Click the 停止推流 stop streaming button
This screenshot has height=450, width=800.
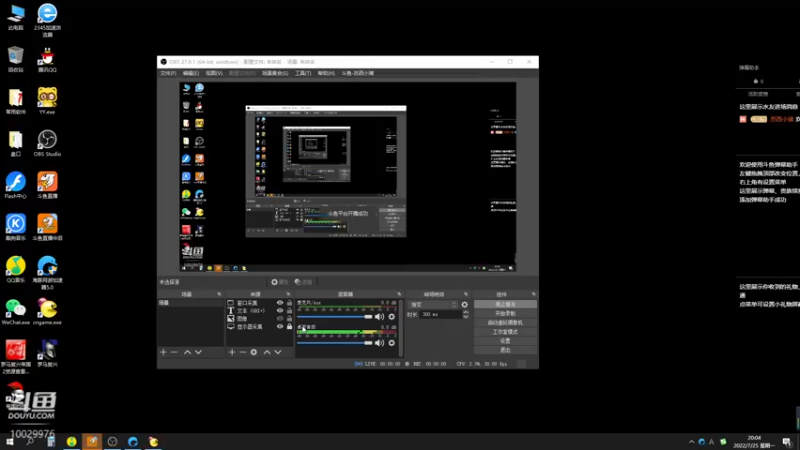505,304
